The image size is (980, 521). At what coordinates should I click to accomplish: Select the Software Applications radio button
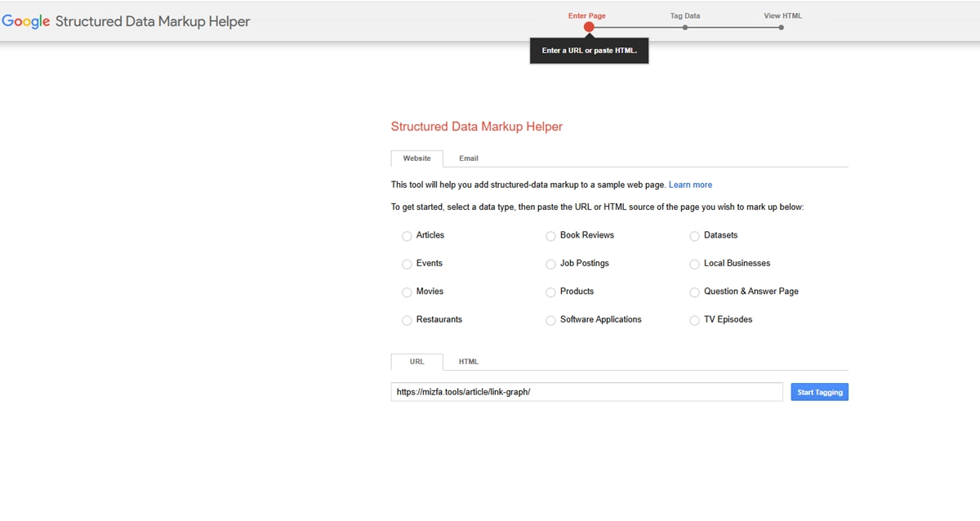coord(550,320)
